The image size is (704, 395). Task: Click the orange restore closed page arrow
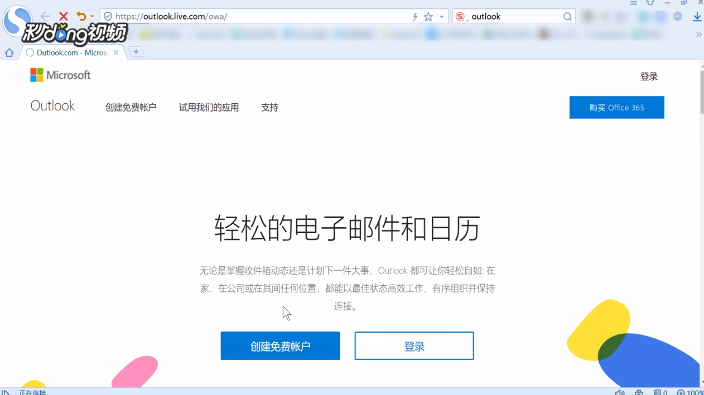[81, 17]
